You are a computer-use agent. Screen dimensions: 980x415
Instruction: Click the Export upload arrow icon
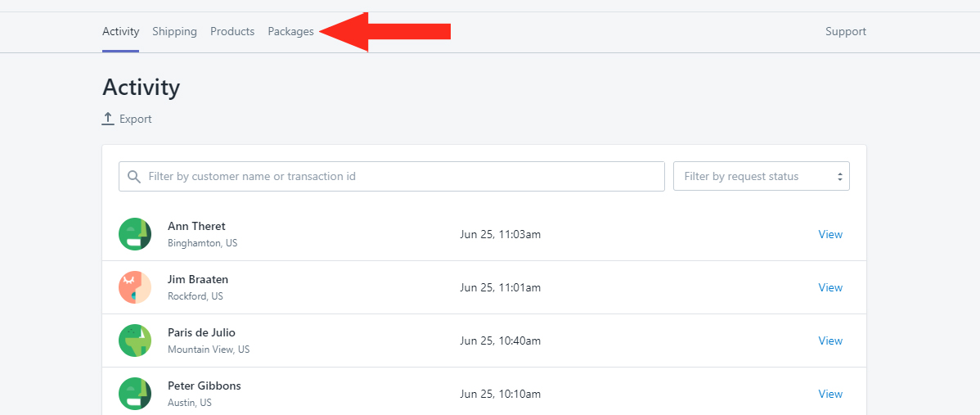pos(108,119)
